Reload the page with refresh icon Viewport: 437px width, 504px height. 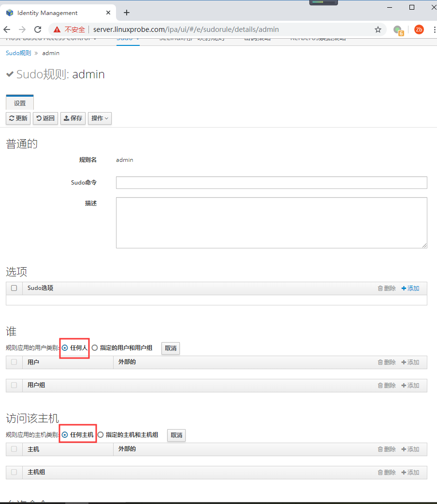38,29
